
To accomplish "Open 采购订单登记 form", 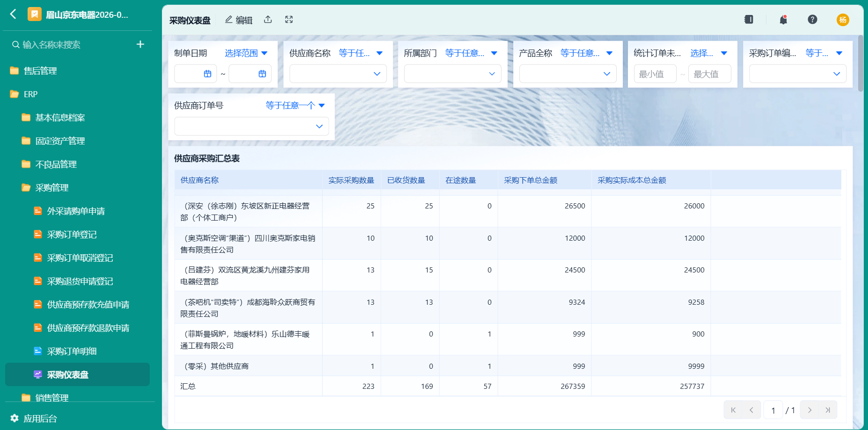I will click(72, 235).
